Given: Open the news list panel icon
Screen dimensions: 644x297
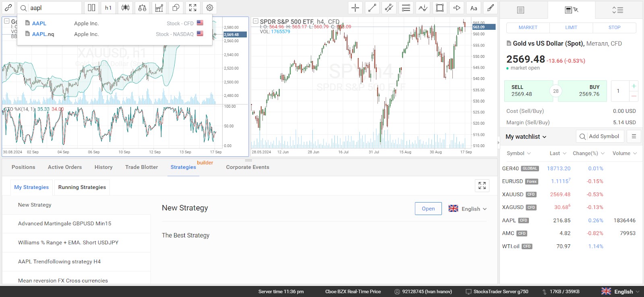Looking at the screenshot, I should [520, 10].
